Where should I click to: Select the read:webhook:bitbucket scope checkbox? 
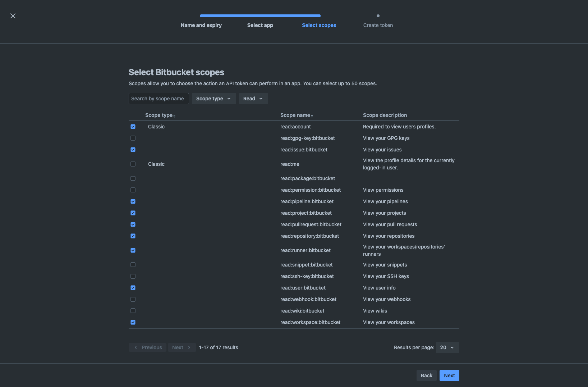point(133,299)
